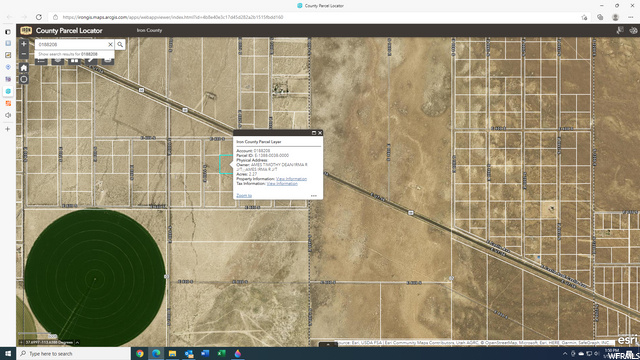Return to the default map extent (home)
Viewport: 640px width, 360px height.
[x=24, y=68]
